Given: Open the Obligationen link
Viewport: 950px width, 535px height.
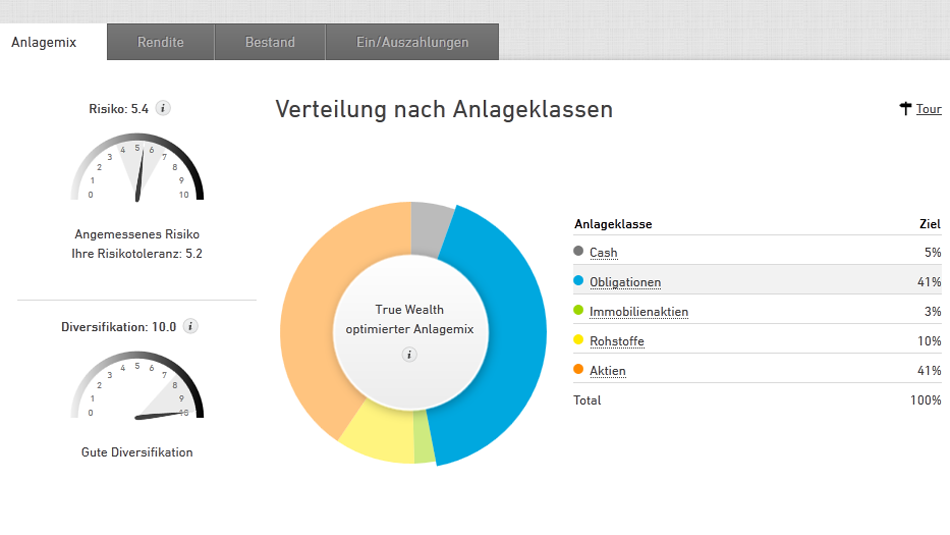Looking at the screenshot, I should [625, 282].
